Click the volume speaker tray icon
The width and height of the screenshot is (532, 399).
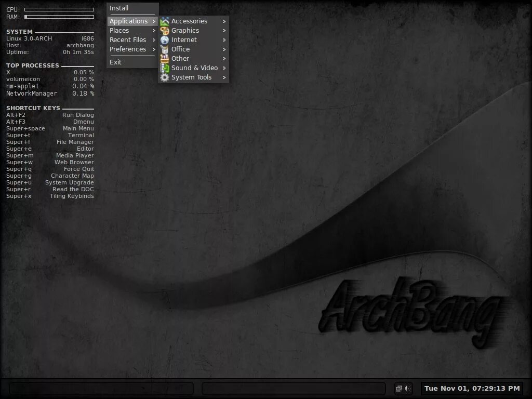click(407, 389)
